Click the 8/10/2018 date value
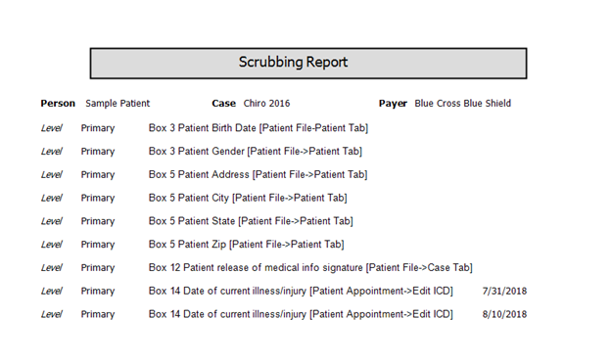 click(504, 314)
